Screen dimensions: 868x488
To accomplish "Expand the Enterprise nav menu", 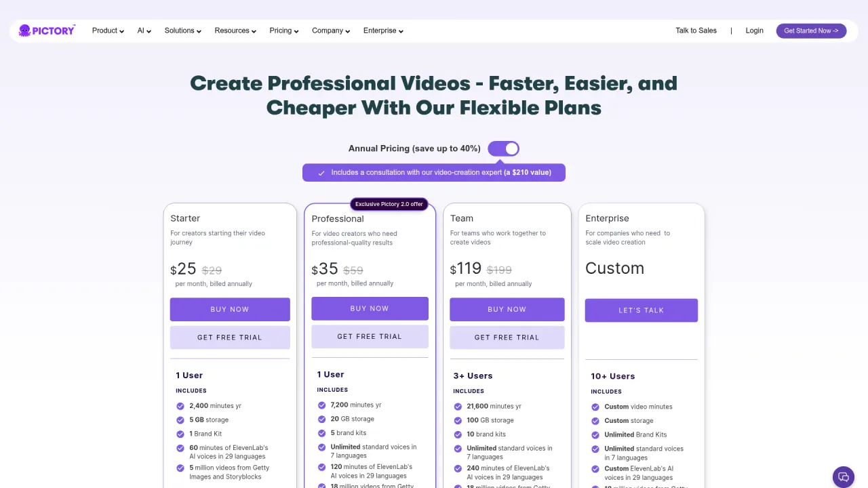I will (383, 30).
